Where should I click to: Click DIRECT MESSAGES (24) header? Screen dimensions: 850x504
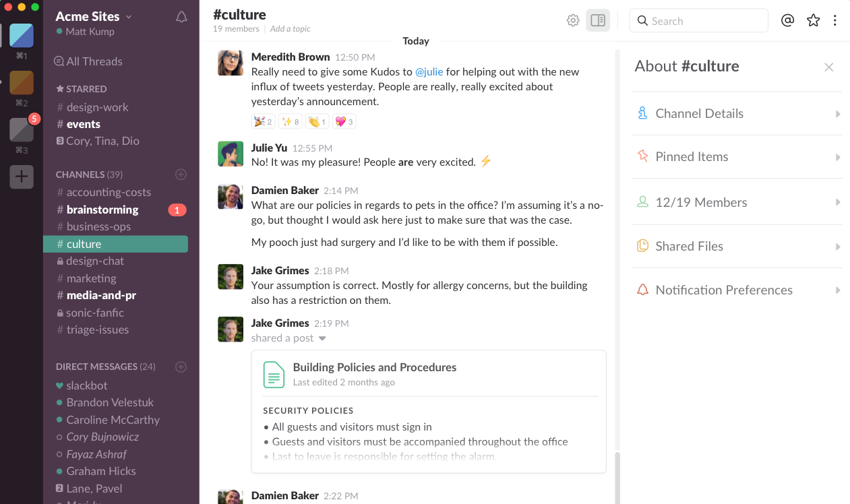coord(105,367)
